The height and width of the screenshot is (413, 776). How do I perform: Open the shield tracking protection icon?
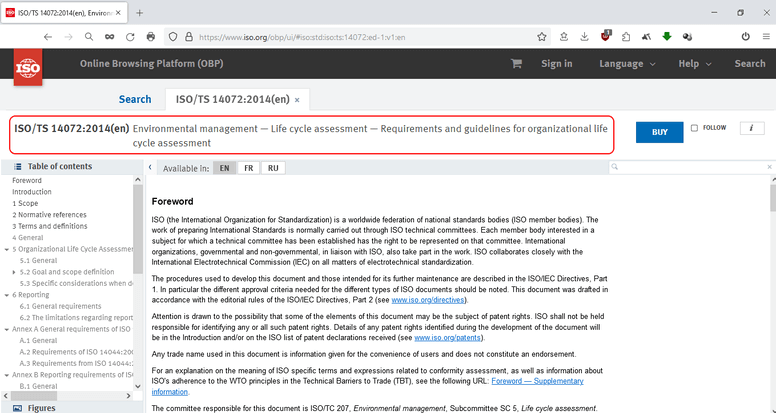pyautogui.click(x=173, y=37)
